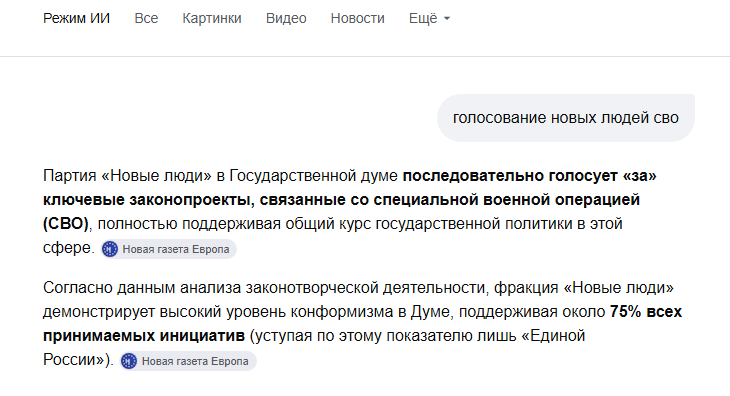Click the bold text последовательно голосует «за»
The image size is (730, 396).
529,176
